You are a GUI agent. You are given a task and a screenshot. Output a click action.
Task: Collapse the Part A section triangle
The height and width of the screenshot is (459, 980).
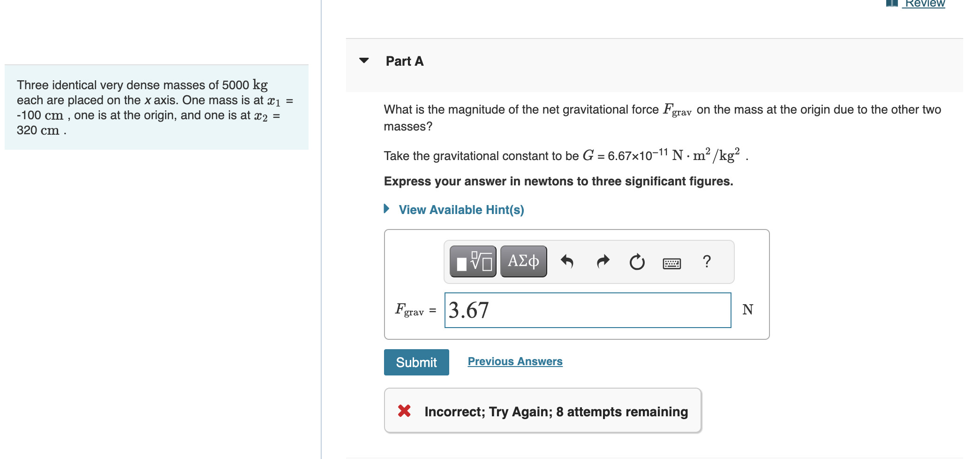pos(364,61)
